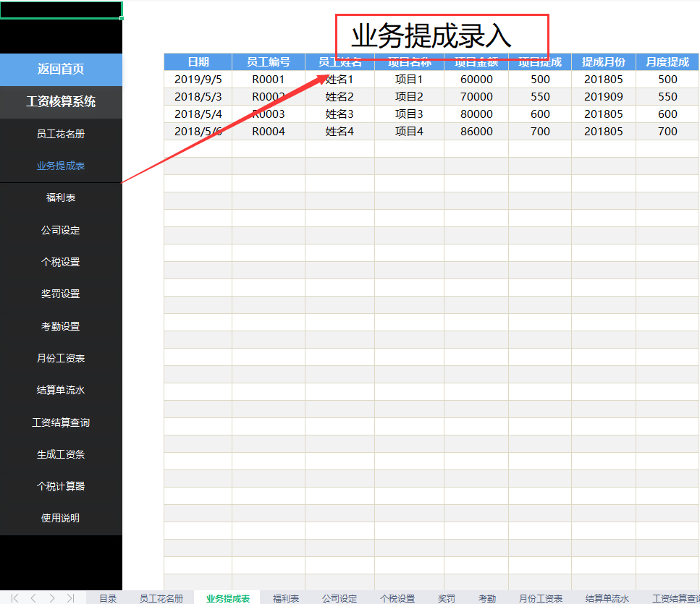The image size is (700, 604).
Task: Click the previous sheet arrow
Action: [x=33, y=598]
